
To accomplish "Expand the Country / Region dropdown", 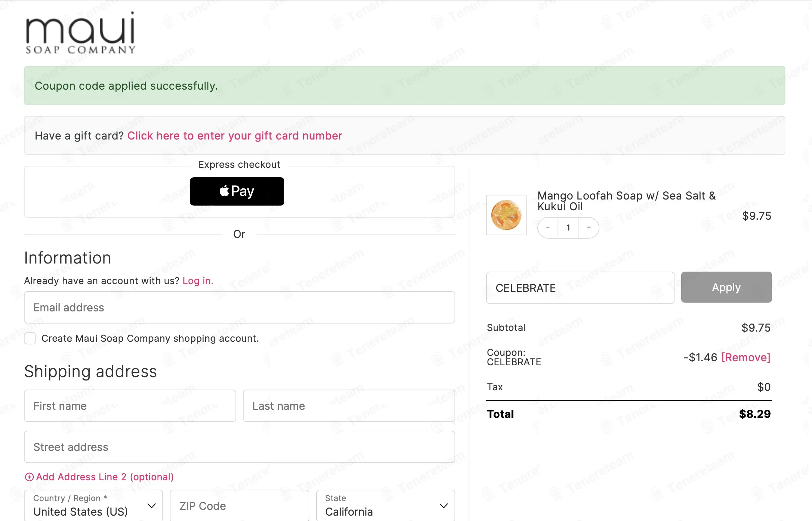I will click(93, 506).
